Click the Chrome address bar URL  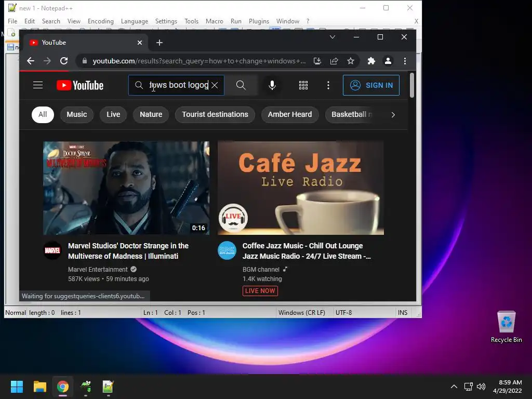pyautogui.click(x=199, y=61)
